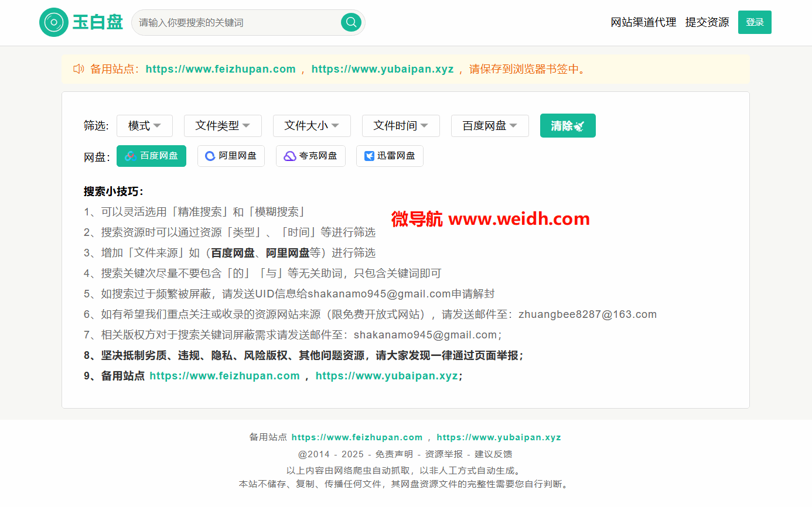
Task: Open 提交资源 in the top navigation
Action: pyautogui.click(x=707, y=22)
